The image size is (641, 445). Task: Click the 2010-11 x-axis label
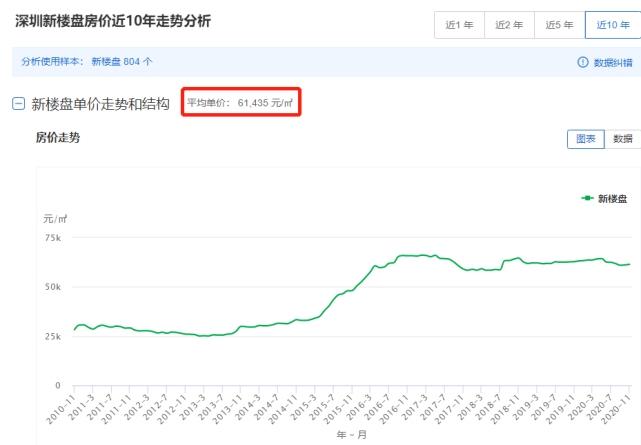60,410
